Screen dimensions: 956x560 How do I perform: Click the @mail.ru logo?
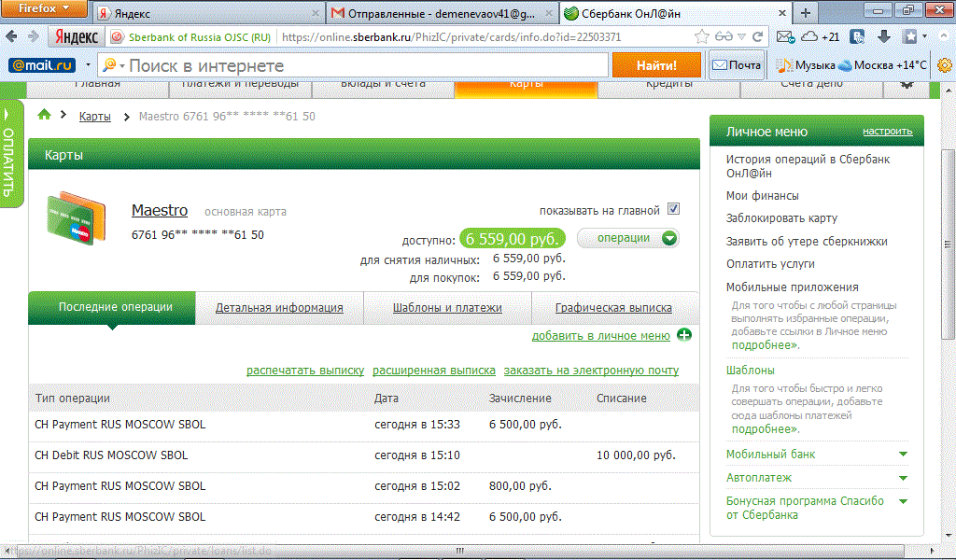tap(42, 65)
